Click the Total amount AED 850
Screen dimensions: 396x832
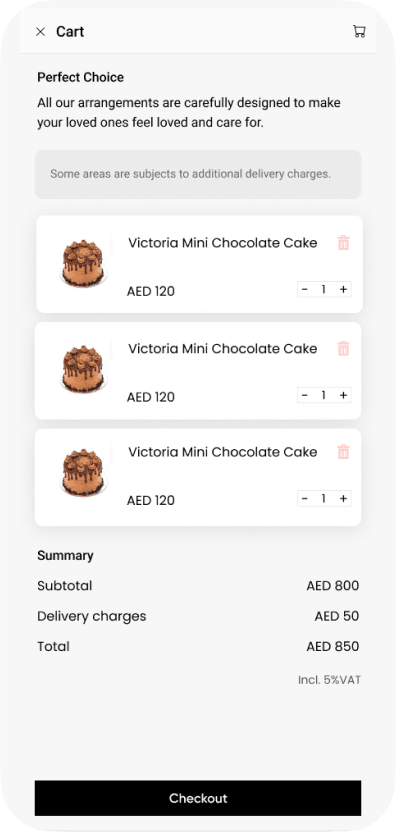[x=333, y=647]
